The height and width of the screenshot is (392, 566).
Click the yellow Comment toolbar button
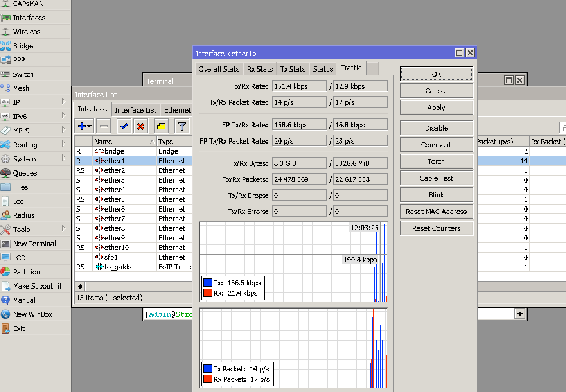[161, 126]
